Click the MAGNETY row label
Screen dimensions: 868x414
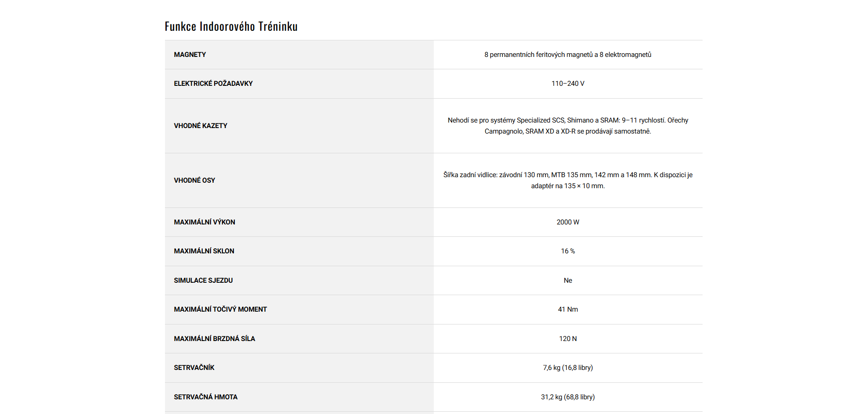190,55
